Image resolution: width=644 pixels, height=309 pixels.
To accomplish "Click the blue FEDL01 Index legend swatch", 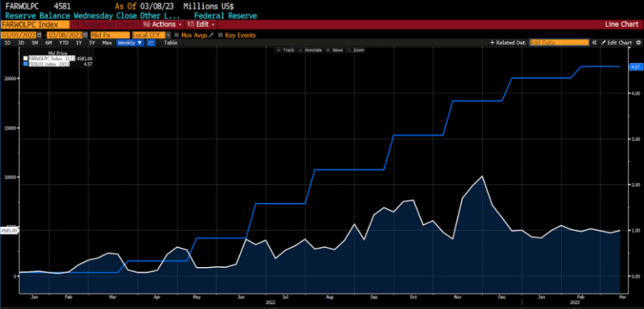I will (25, 64).
